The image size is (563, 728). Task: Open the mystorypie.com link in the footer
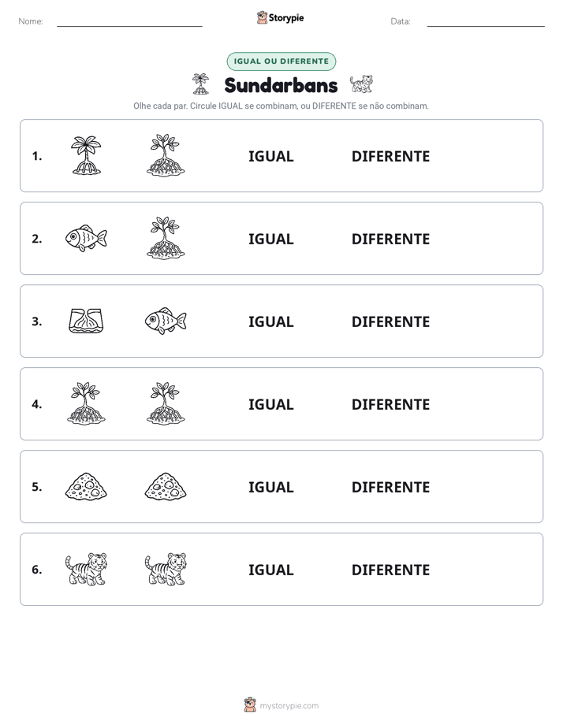pos(281,705)
